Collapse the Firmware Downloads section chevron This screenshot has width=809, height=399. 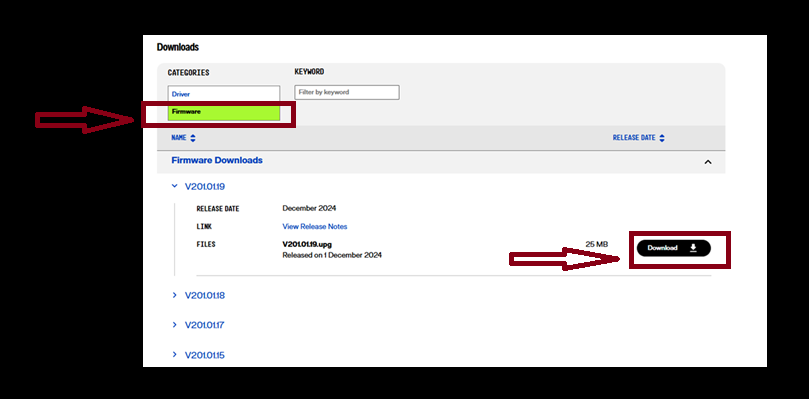pos(708,162)
